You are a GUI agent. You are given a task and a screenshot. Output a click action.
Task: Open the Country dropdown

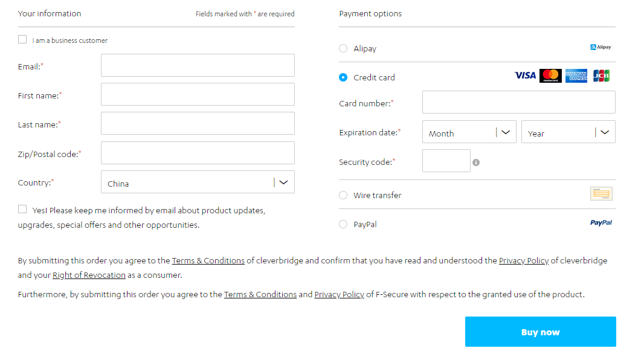198,182
